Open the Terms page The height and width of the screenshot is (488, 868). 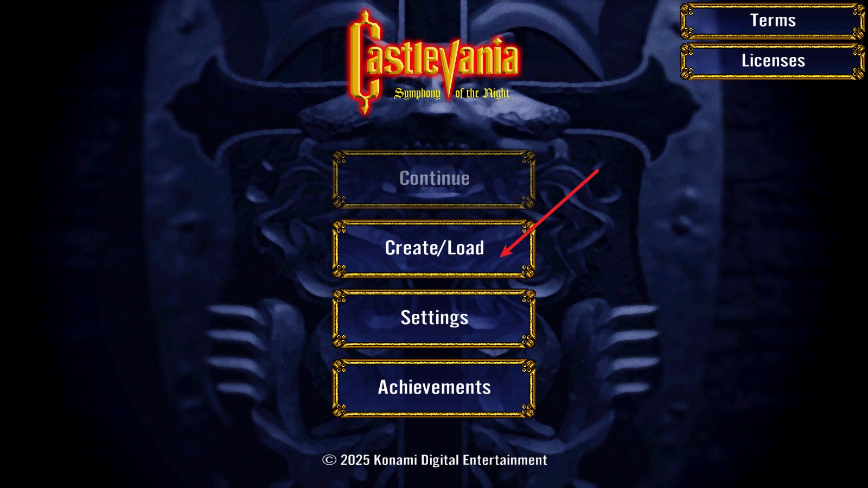pos(773,21)
